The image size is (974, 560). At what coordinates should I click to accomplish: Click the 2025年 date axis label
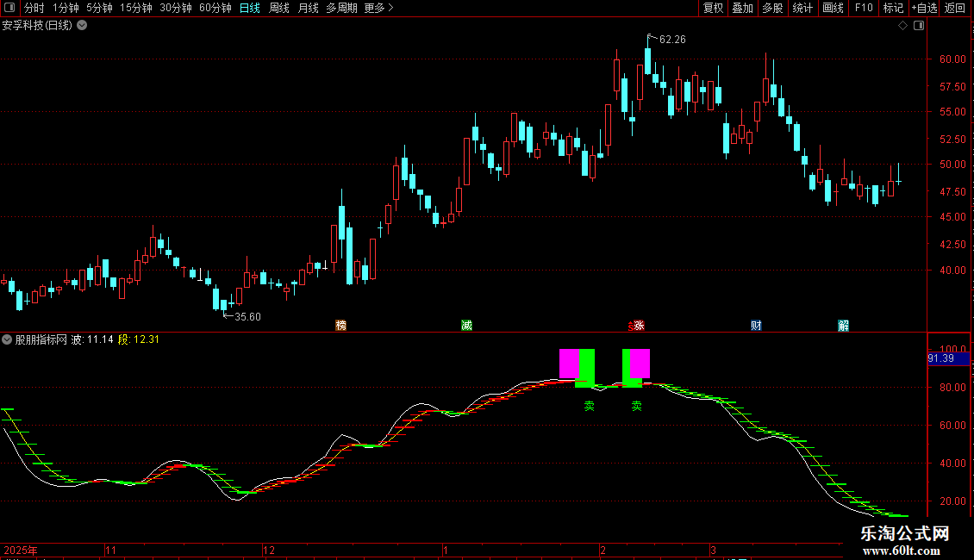coord(21,550)
